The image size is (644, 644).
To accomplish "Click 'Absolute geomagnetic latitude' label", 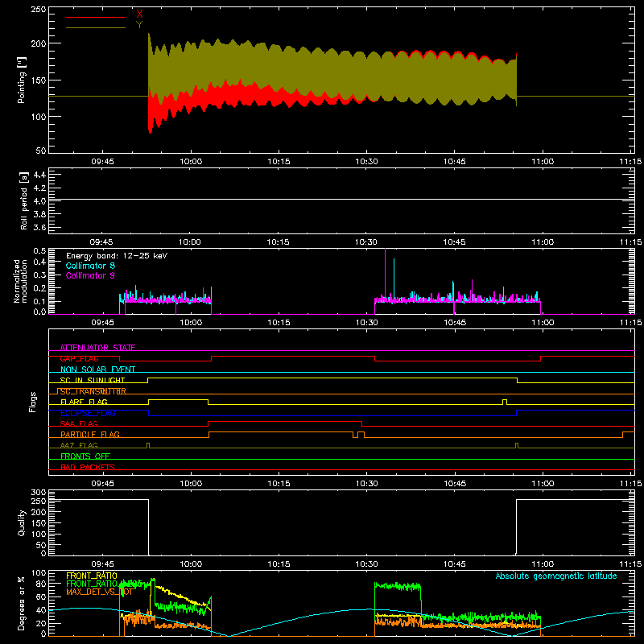I will [556, 576].
